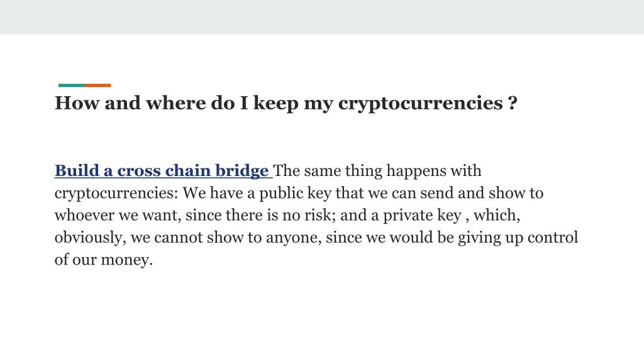Click the word "cryptocurrencies:" in the body paragraph
Viewport: 644px width, 362px height.
pyautogui.click(x=116, y=194)
